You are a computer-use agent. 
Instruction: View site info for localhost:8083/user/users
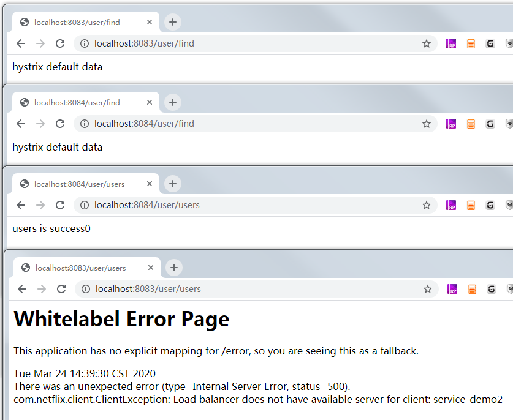86,289
